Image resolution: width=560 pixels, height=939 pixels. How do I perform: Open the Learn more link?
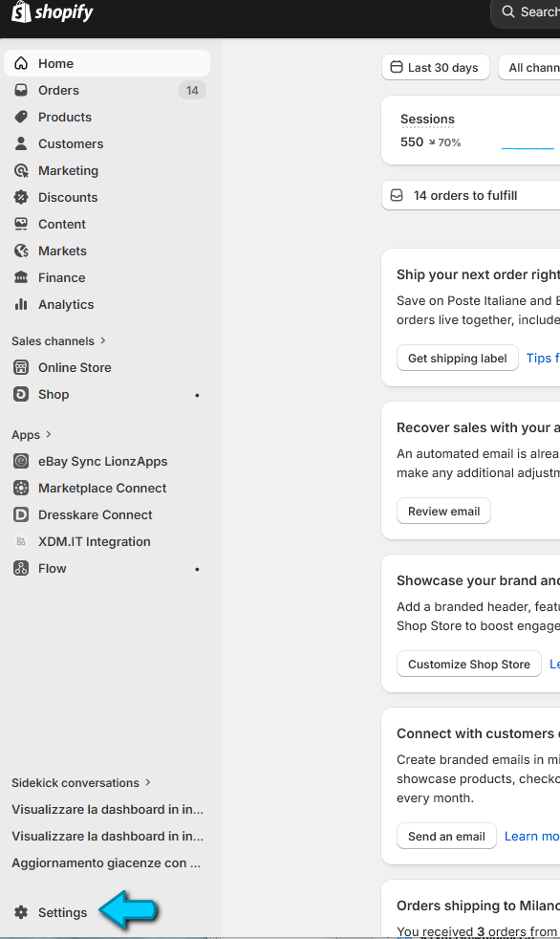tap(532, 836)
